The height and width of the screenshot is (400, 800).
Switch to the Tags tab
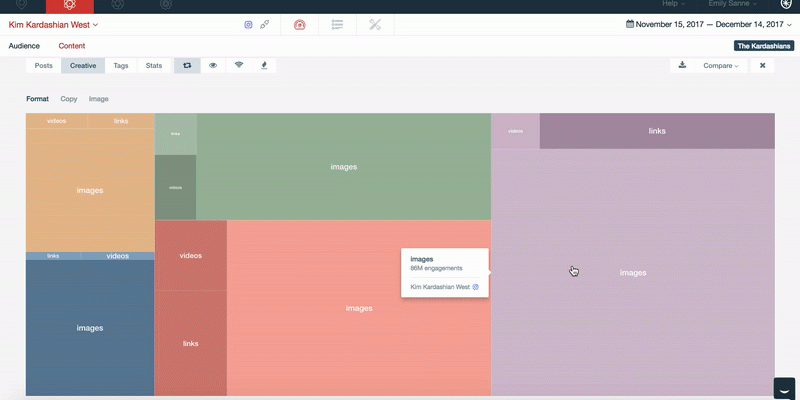[x=121, y=65]
